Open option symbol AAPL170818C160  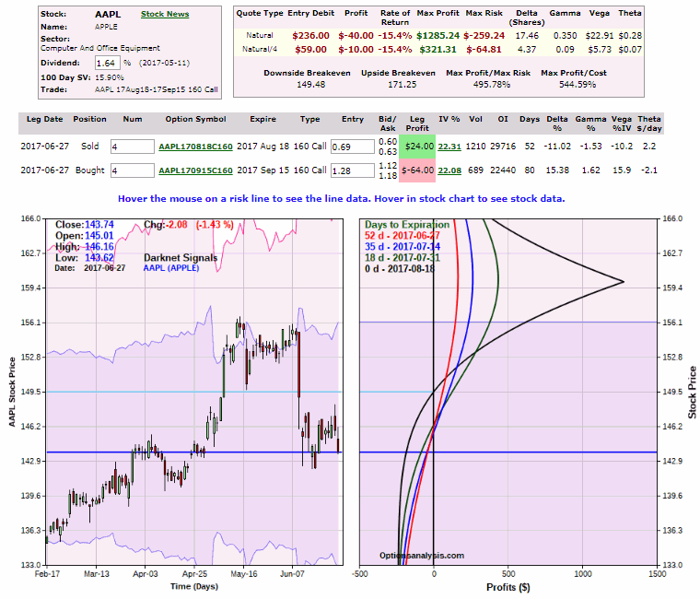pos(195,147)
